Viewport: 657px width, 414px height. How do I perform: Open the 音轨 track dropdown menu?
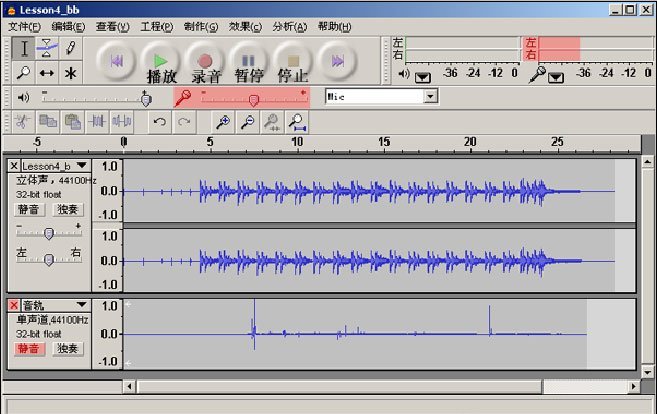[82, 305]
